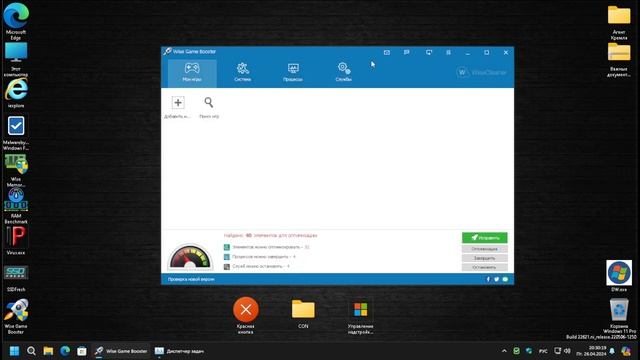This screenshot has width=640, height=360.
Task: Click the WiseCleaner logo in header
Action: click(x=481, y=72)
